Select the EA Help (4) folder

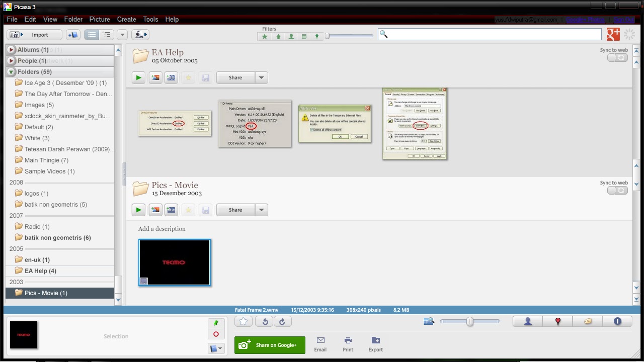(x=60, y=271)
